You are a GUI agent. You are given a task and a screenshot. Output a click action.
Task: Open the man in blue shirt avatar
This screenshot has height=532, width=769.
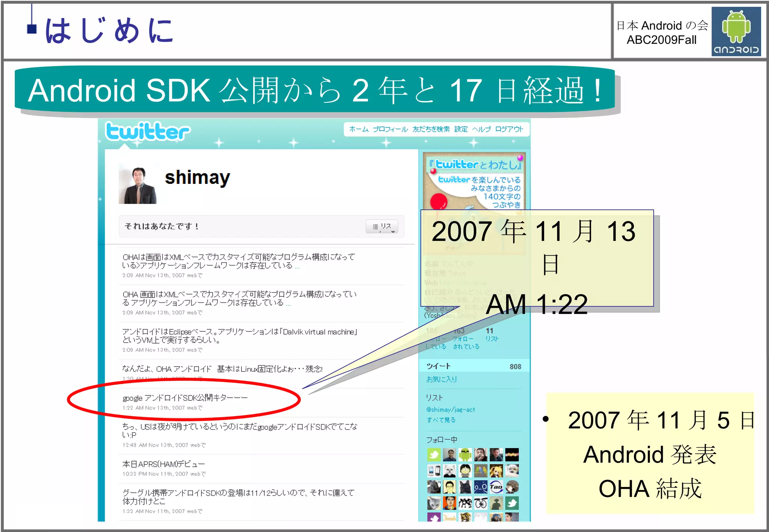coord(449,455)
